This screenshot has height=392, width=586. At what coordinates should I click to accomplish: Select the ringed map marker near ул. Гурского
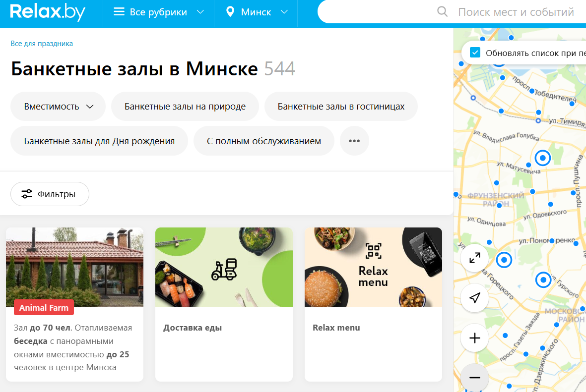[x=543, y=280]
